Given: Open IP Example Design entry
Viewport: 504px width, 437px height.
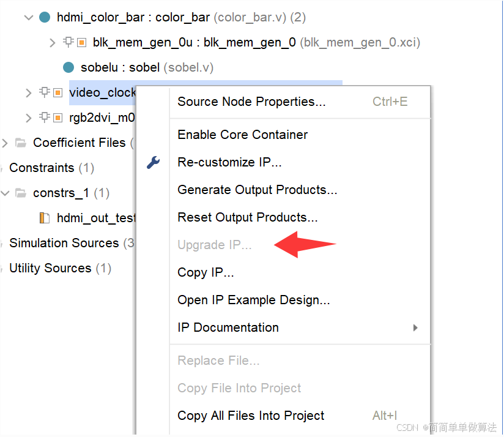Looking at the screenshot, I should [300, 301].
